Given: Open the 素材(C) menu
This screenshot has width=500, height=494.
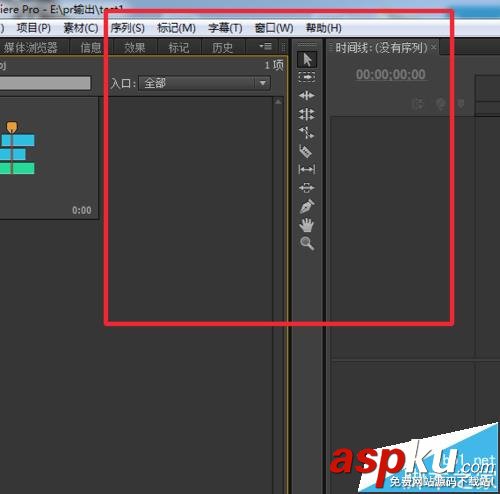Looking at the screenshot, I should 81,28.
